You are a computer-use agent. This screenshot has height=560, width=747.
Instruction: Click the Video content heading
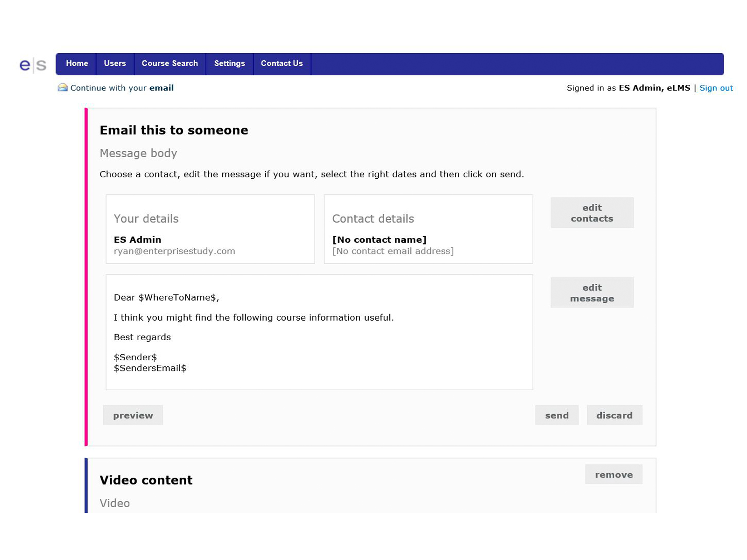[146, 480]
